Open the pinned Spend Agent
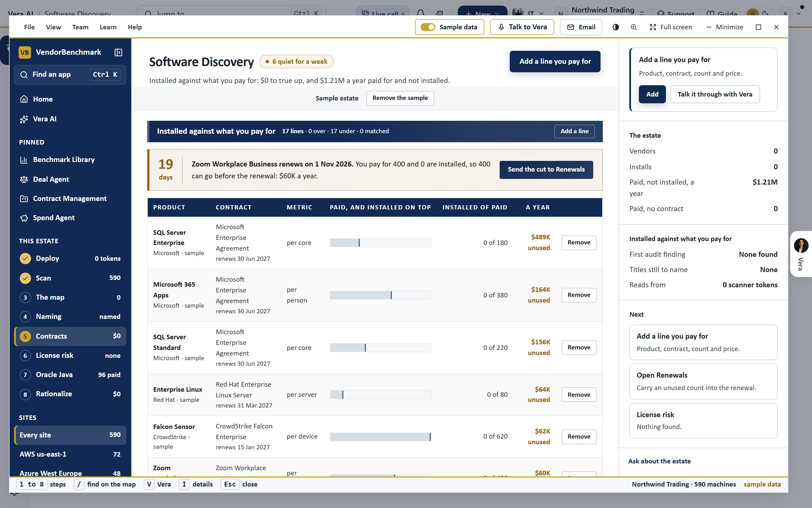 point(70,218)
